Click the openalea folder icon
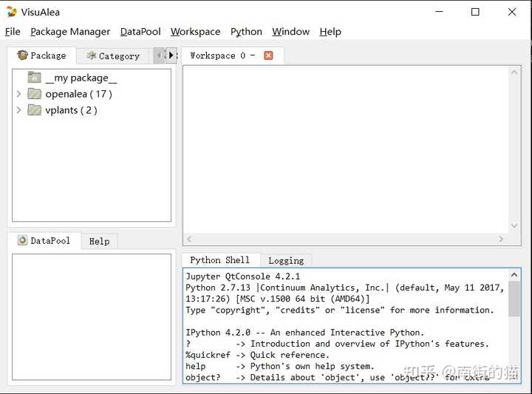The height and width of the screenshot is (394, 532). click(34, 94)
